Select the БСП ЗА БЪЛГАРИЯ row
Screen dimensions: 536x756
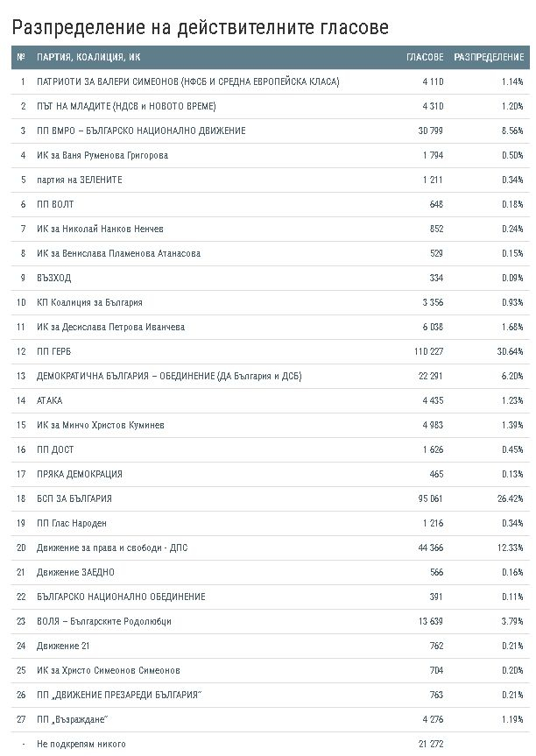(271, 498)
